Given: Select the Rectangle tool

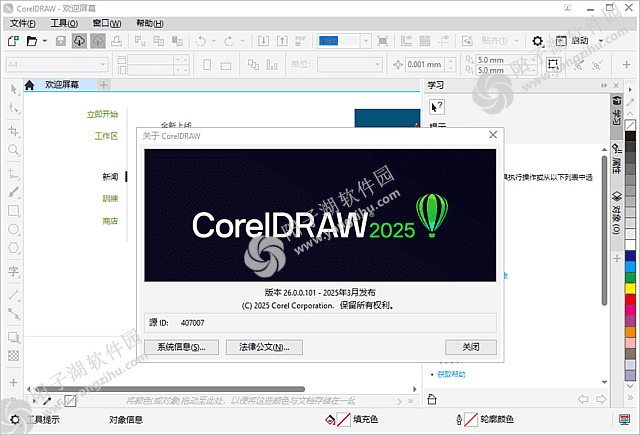Looking at the screenshot, I should point(13,211).
